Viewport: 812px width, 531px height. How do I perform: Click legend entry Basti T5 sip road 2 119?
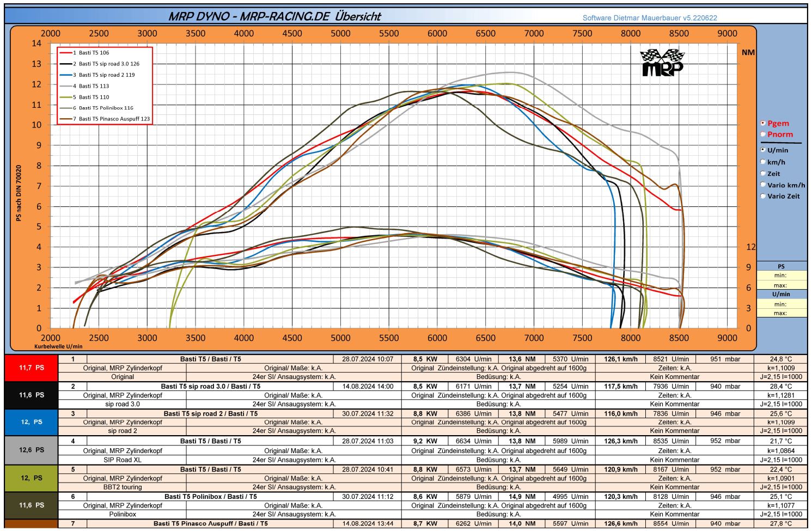coord(97,75)
